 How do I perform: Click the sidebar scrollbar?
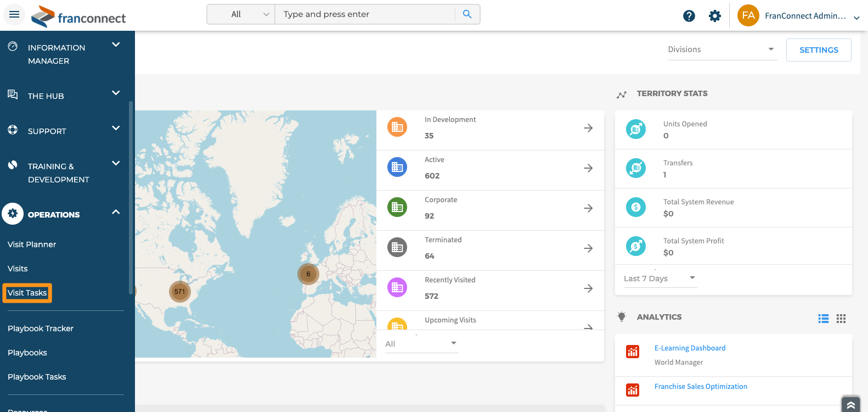pos(131,198)
